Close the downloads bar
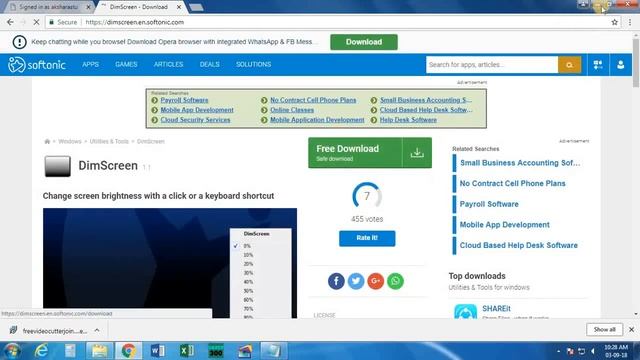 coord(631,329)
